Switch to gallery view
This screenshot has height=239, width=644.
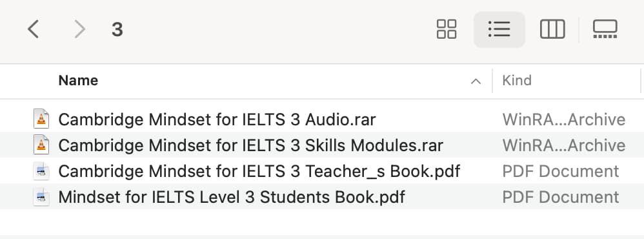[605, 29]
